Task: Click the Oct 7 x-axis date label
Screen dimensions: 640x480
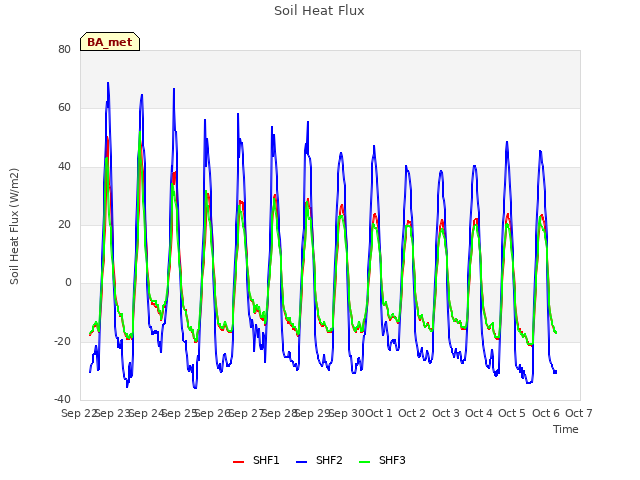Action: click(x=579, y=413)
